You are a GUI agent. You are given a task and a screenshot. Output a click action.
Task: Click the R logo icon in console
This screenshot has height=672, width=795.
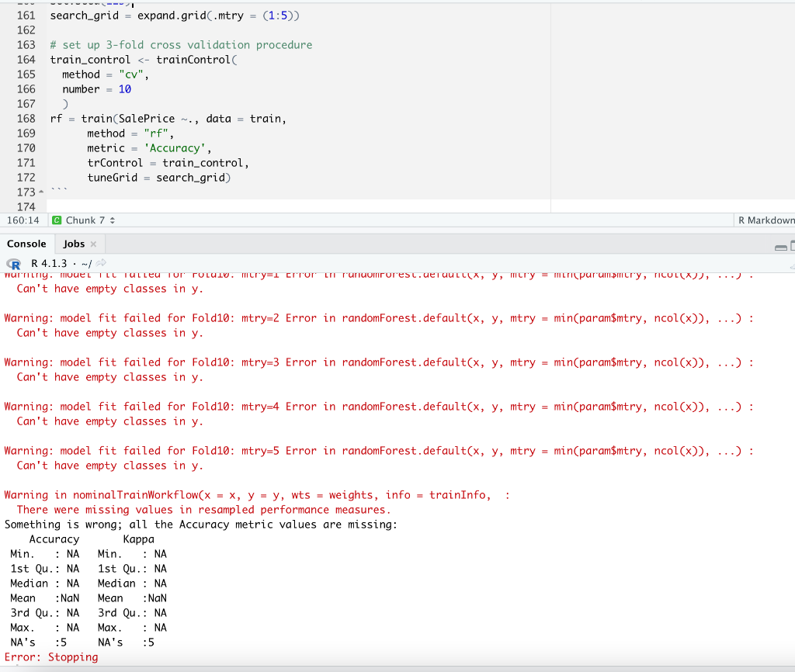pyautogui.click(x=14, y=264)
